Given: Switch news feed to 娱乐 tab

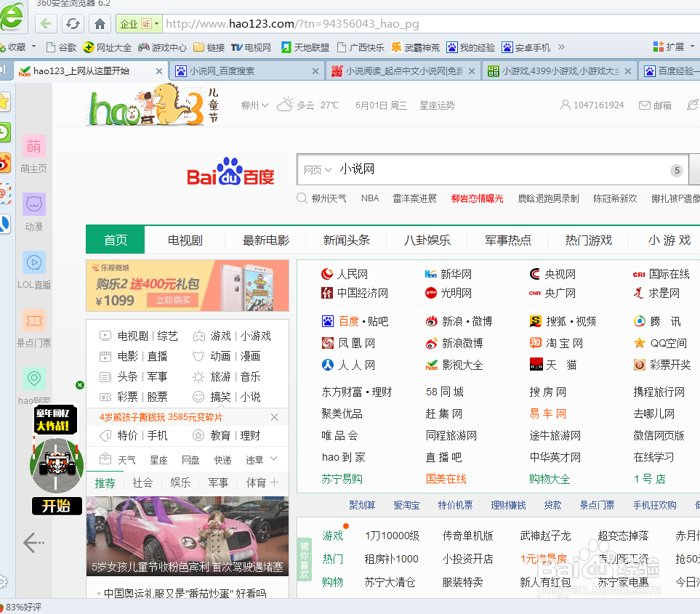Looking at the screenshot, I should [x=180, y=482].
